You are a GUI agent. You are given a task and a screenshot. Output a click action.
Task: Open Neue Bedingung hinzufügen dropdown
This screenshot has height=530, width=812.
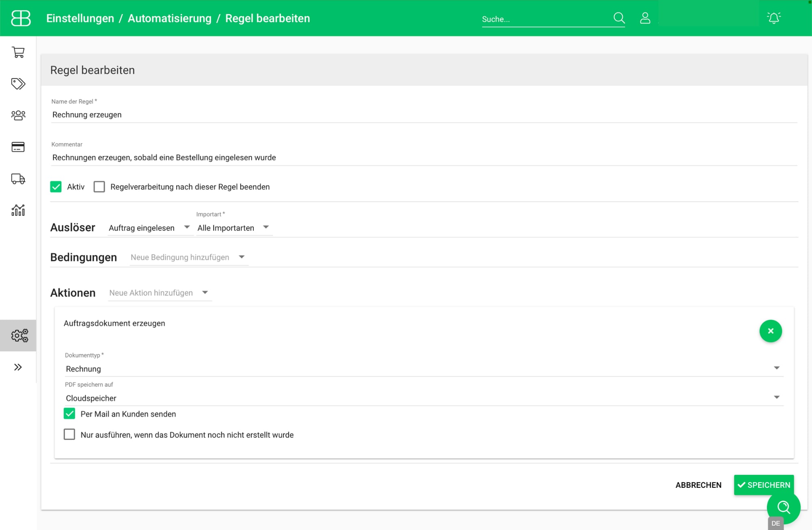pos(188,257)
